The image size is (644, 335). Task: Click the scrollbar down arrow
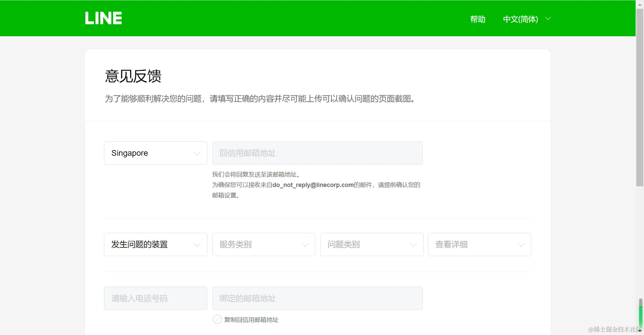[x=640, y=331]
